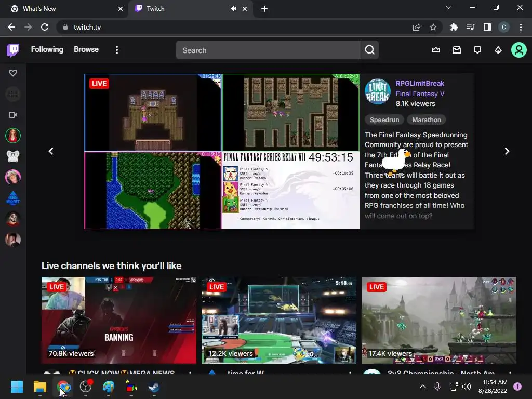Viewport: 532px width, 399px height.
Task: Open the Whispers chat bubble icon
Action: click(x=477, y=50)
